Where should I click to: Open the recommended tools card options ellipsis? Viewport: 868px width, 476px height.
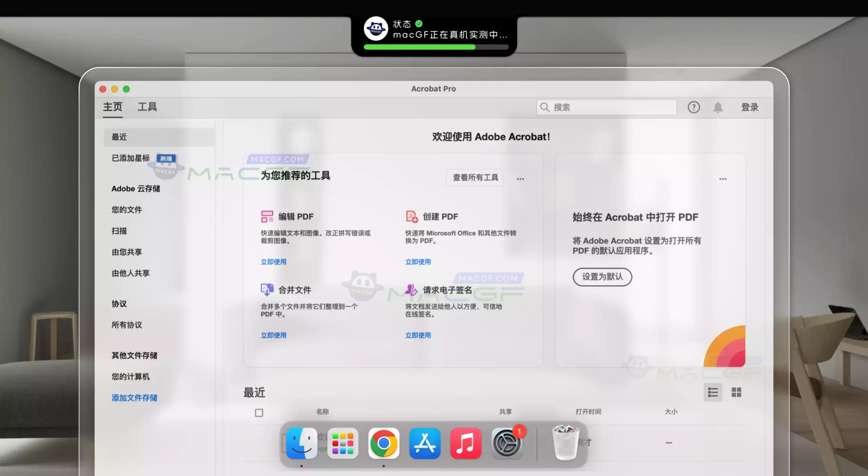(520, 179)
